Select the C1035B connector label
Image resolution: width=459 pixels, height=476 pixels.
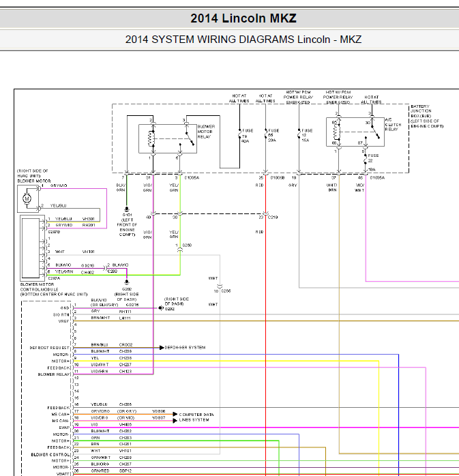pyautogui.click(x=278, y=177)
